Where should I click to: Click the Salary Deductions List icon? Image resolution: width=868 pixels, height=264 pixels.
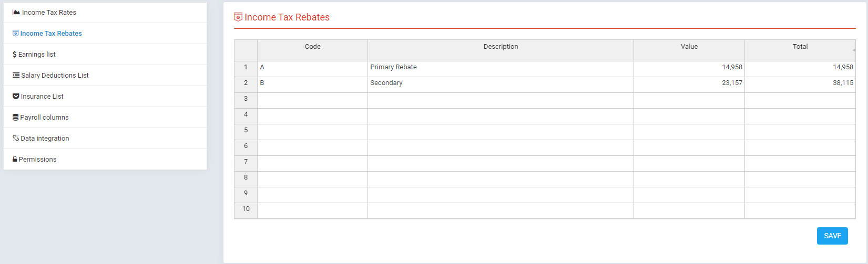[x=16, y=76]
